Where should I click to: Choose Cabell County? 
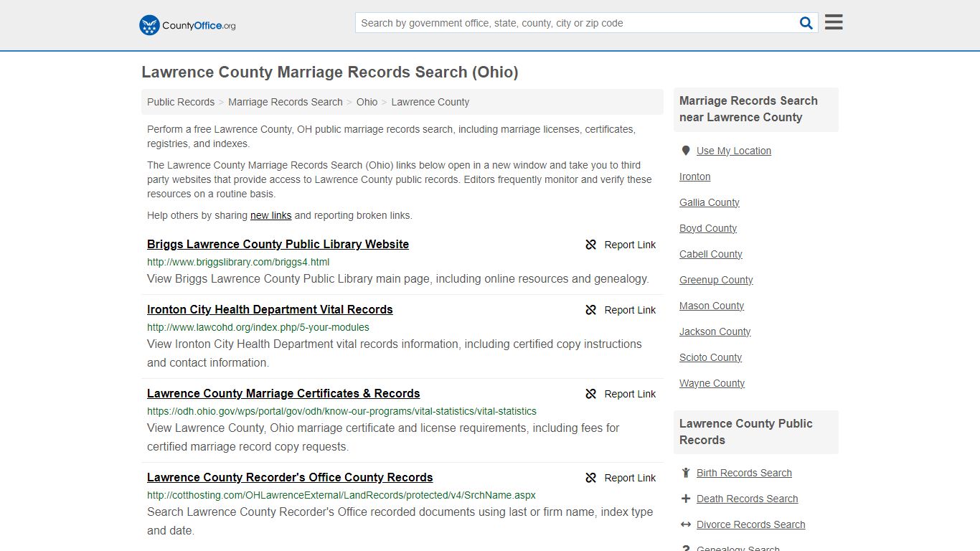710,254
